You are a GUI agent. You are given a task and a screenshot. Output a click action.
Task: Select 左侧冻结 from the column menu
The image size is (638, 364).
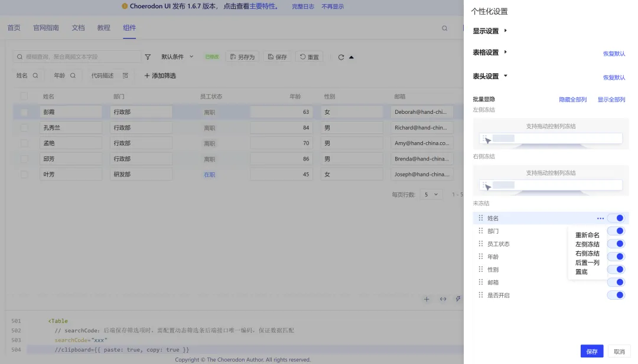coord(587,244)
